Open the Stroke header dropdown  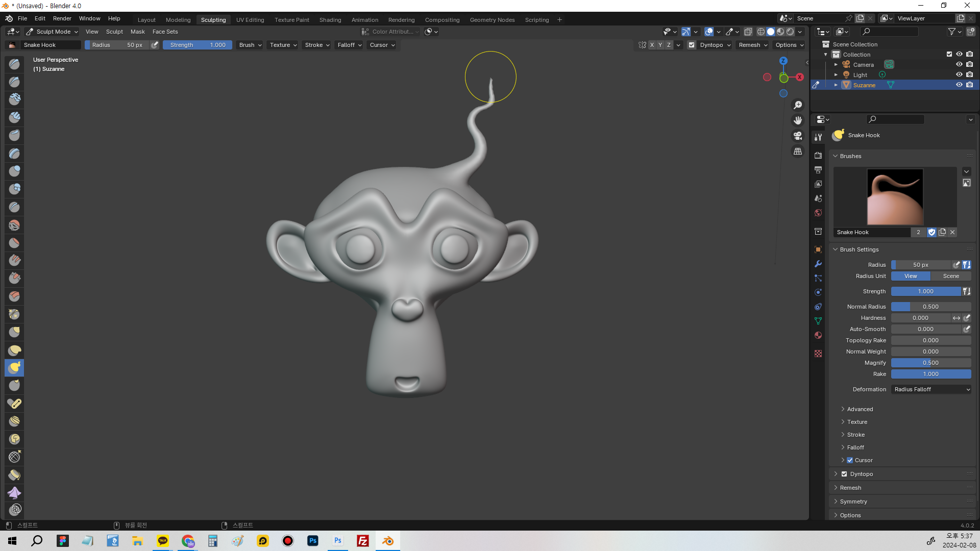click(317, 45)
